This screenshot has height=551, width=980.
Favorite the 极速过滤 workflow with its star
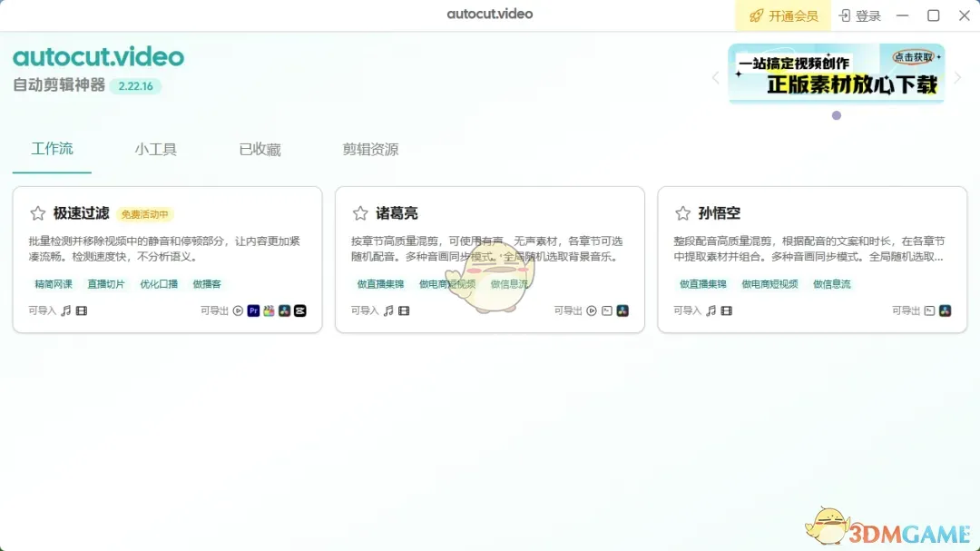coord(37,213)
